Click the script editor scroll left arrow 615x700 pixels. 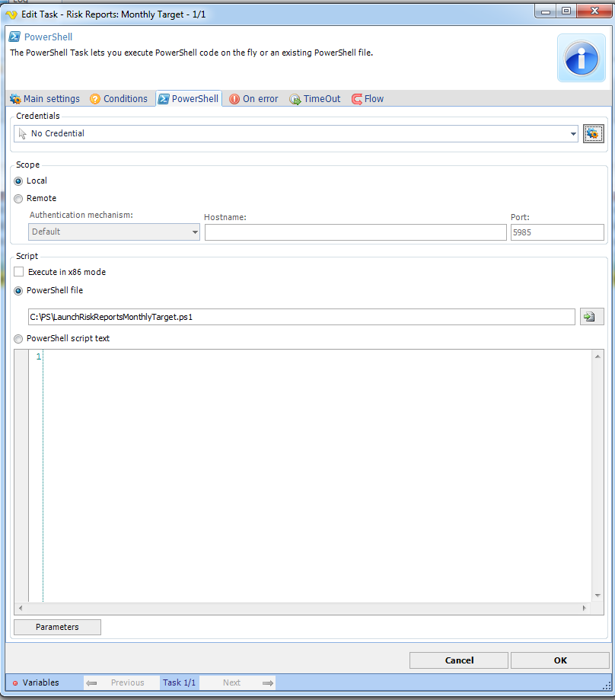(21, 608)
